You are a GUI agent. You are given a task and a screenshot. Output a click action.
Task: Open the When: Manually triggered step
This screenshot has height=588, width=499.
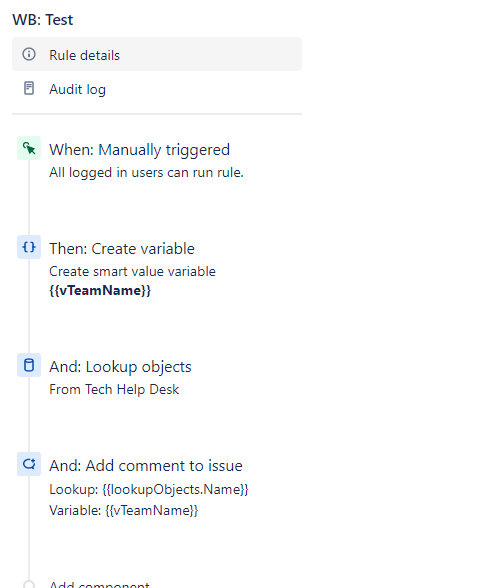pyautogui.click(x=139, y=150)
